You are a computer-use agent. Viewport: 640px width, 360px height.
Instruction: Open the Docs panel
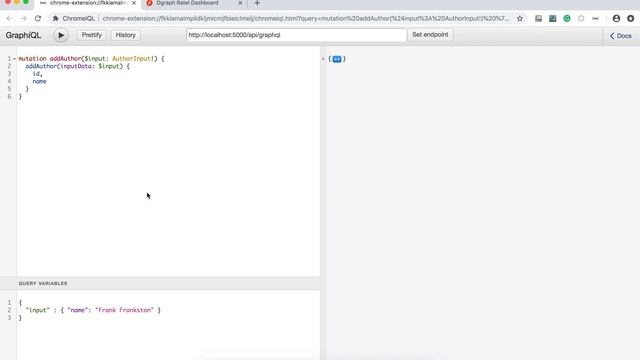(621, 36)
